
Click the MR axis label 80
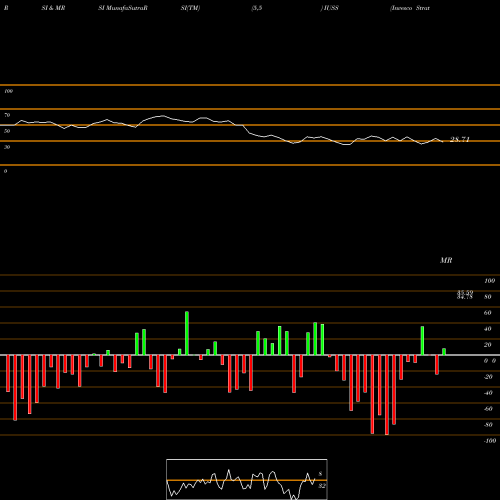[488, 297]
